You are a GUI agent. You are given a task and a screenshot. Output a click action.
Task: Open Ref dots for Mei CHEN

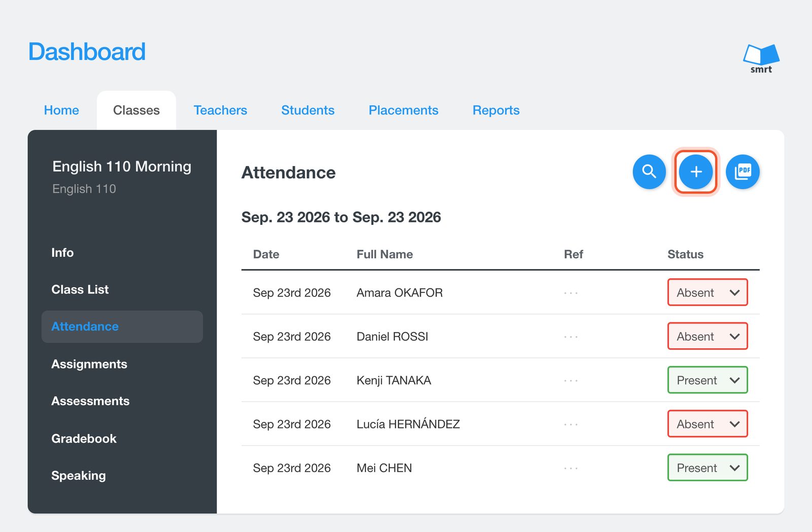[571, 468]
